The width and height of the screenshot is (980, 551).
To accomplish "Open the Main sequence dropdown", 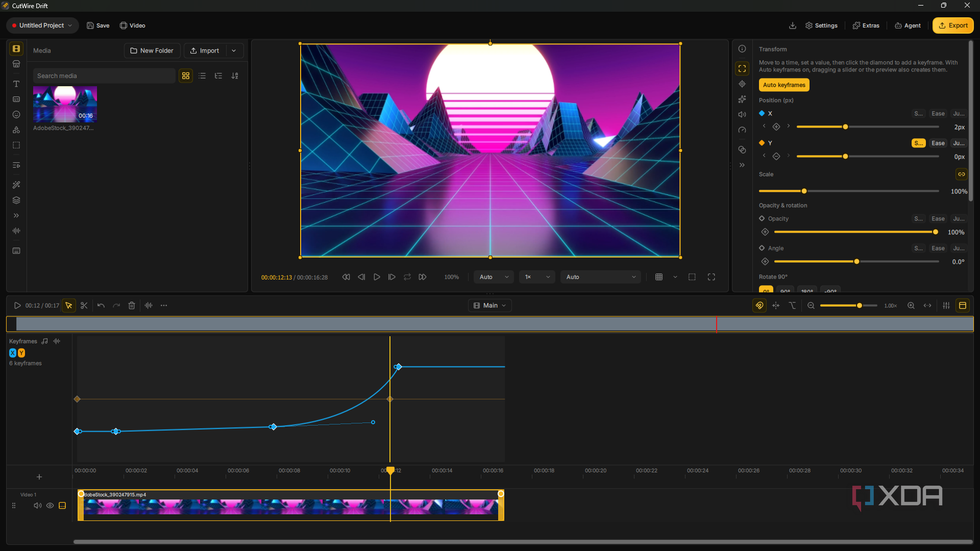I will 490,305.
